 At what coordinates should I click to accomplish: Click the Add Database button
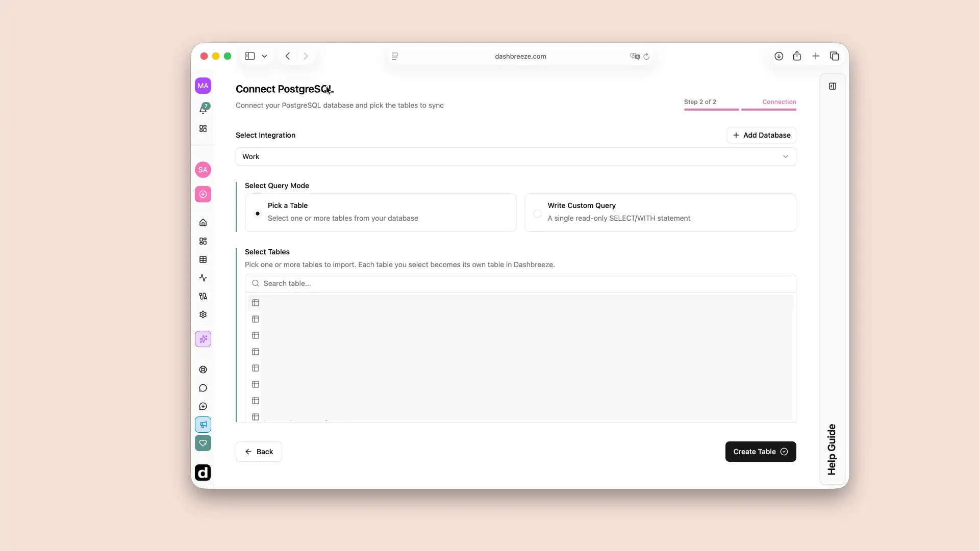point(761,135)
